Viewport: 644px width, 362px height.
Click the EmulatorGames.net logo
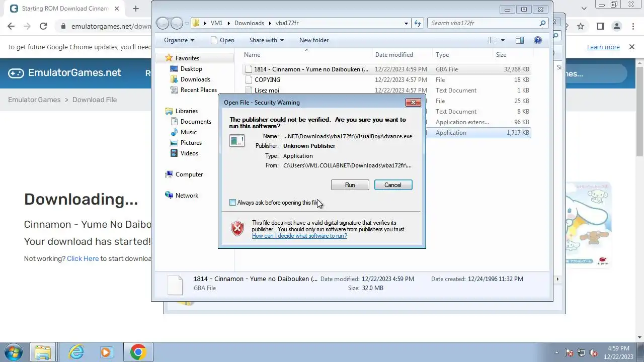tap(65, 73)
